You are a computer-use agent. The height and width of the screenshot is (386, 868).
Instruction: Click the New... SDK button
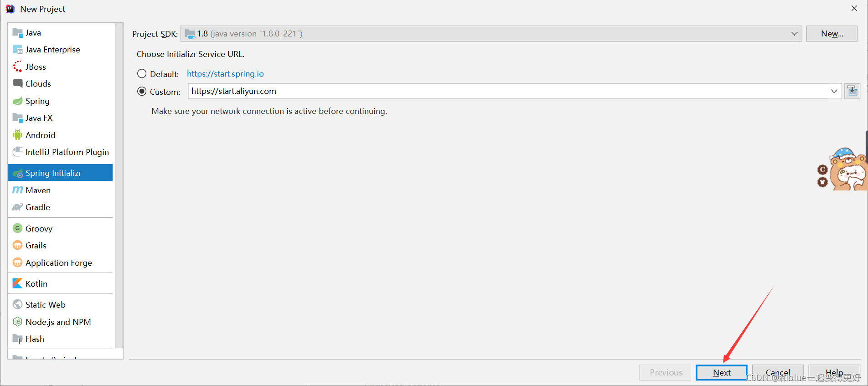coord(832,34)
